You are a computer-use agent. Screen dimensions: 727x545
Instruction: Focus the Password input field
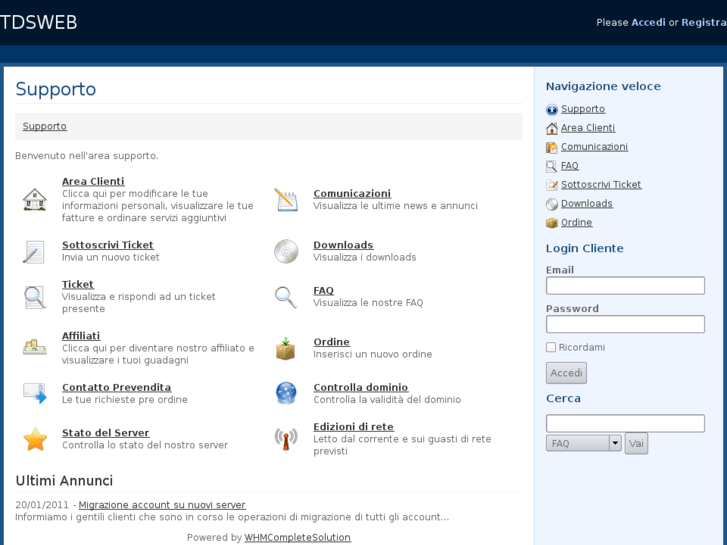pos(625,324)
